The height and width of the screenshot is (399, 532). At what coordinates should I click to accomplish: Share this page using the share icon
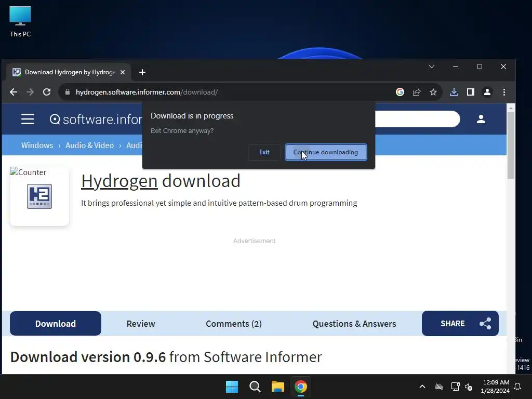pyautogui.click(x=417, y=92)
